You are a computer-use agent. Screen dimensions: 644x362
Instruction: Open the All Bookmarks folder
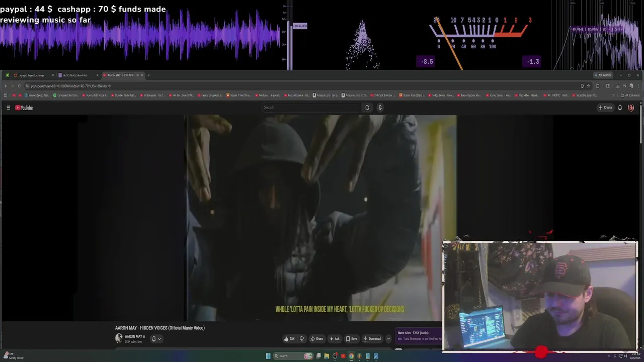tap(630, 95)
